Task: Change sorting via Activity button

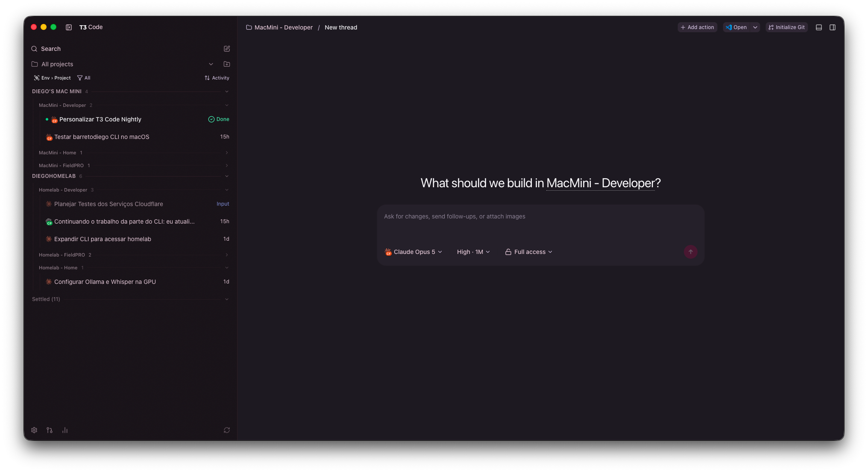Action: tap(217, 78)
